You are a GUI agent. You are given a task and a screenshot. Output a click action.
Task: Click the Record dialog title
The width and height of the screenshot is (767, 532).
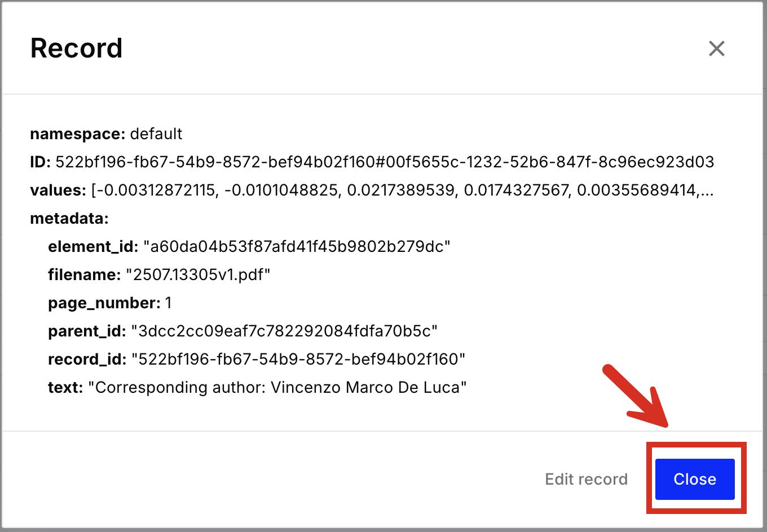click(76, 48)
